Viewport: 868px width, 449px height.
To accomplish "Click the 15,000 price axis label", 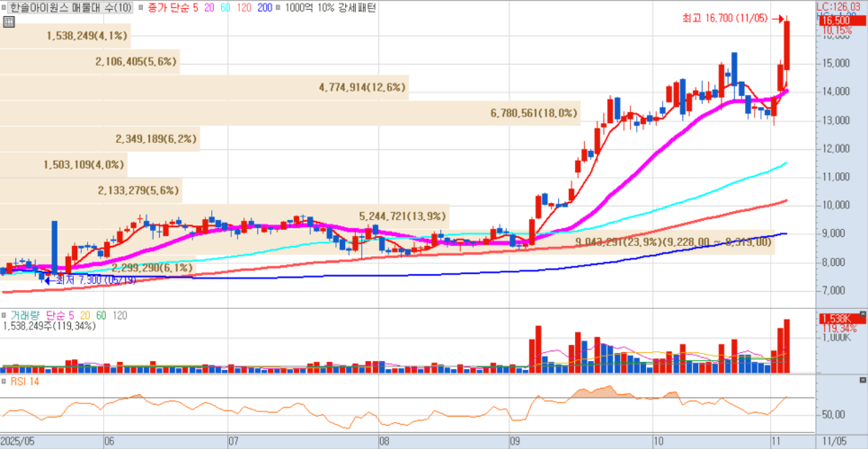I will coord(837,64).
